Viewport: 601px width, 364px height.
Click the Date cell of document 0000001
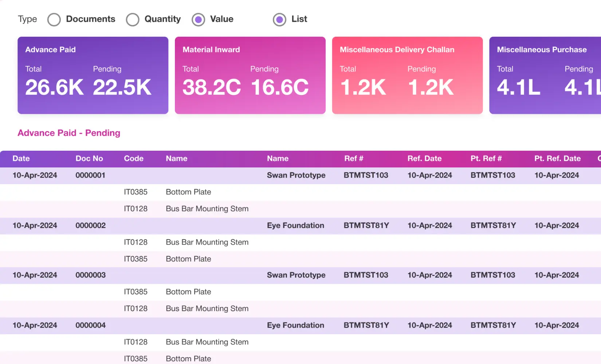tap(35, 175)
